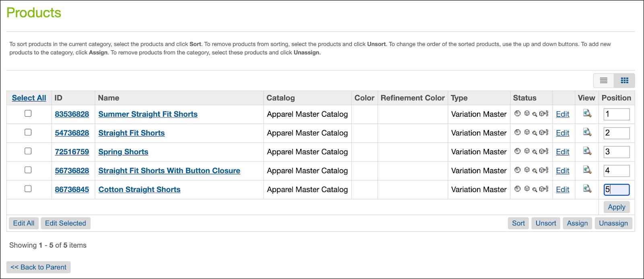
Task: Click the Unsort button
Action: tap(546, 223)
